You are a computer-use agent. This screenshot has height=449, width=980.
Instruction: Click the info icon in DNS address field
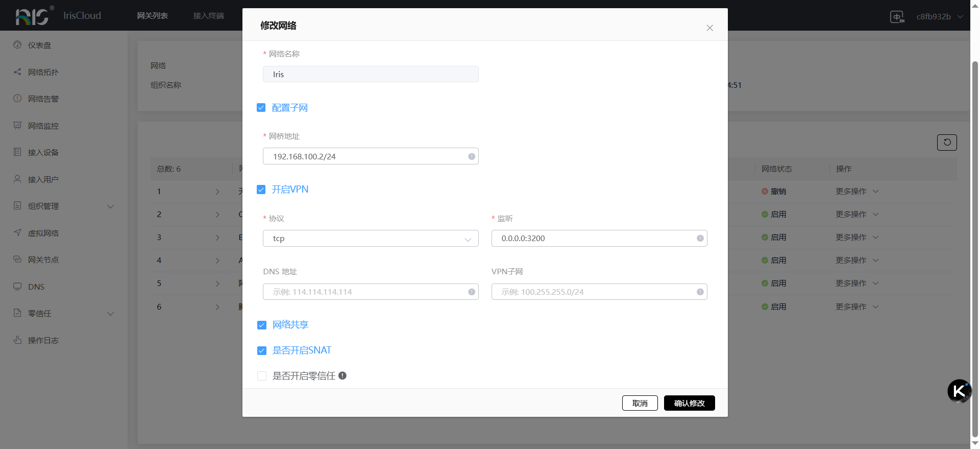click(472, 292)
